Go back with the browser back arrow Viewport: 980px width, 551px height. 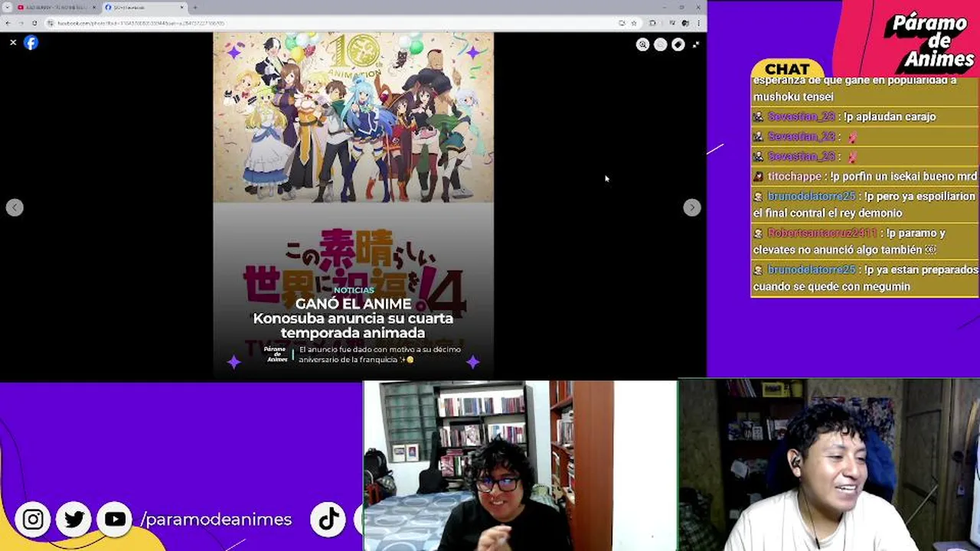tap(8, 23)
